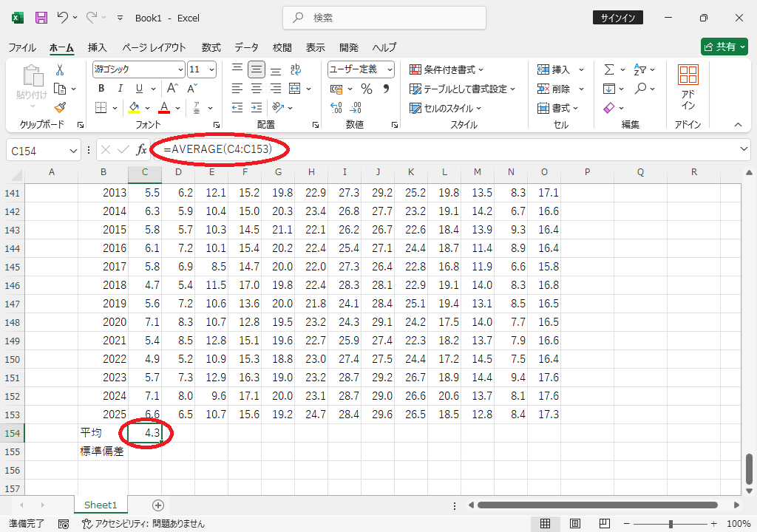Toggle macro recording icon in status bar
The height and width of the screenshot is (532, 757).
point(64,524)
